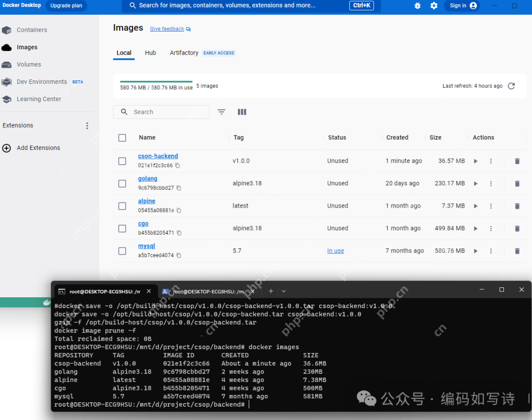The height and width of the screenshot is (420, 532).
Task: Check the csop-backend row checkbox
Action: point(122,161)
